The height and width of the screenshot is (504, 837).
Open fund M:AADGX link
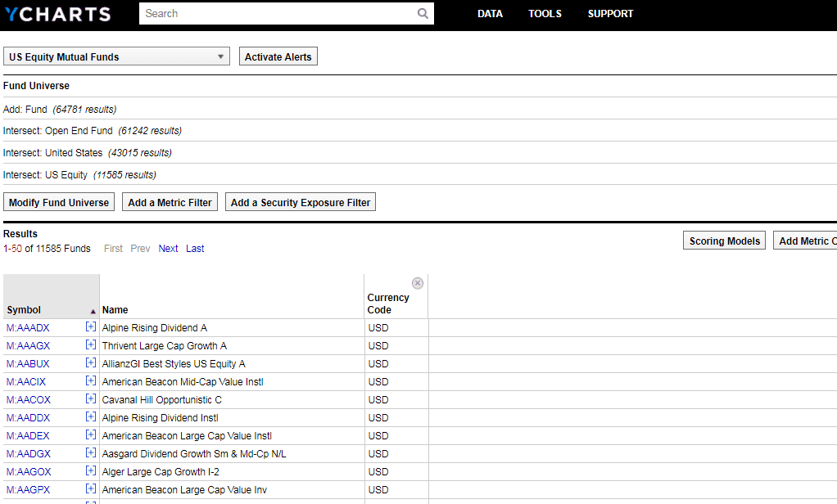[x=29, y=454]
